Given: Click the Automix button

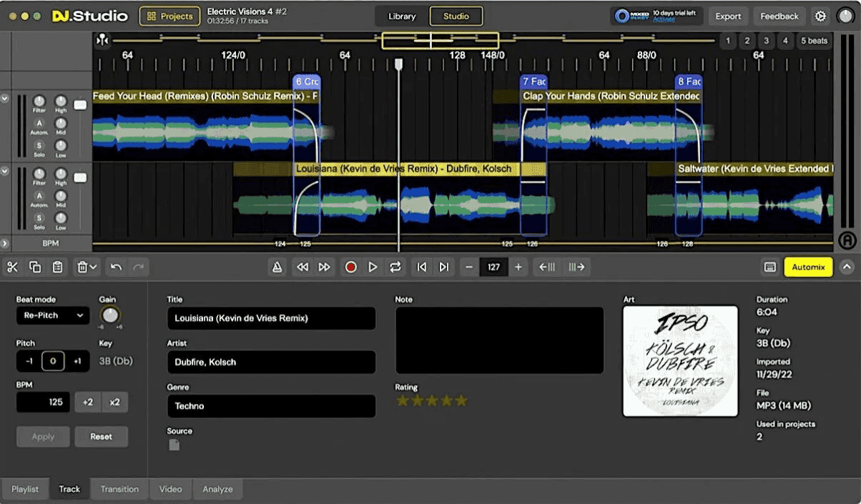Looking at the screenshot, I should pos(808,267).
